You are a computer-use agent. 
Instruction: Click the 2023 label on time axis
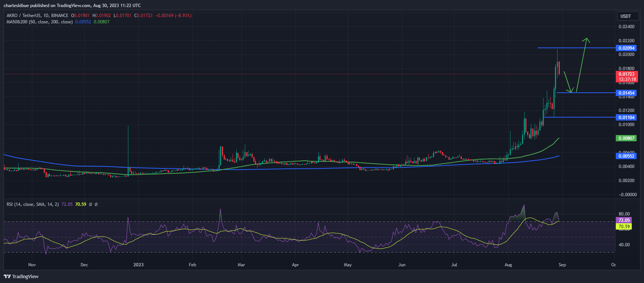(x=138, y=265)
